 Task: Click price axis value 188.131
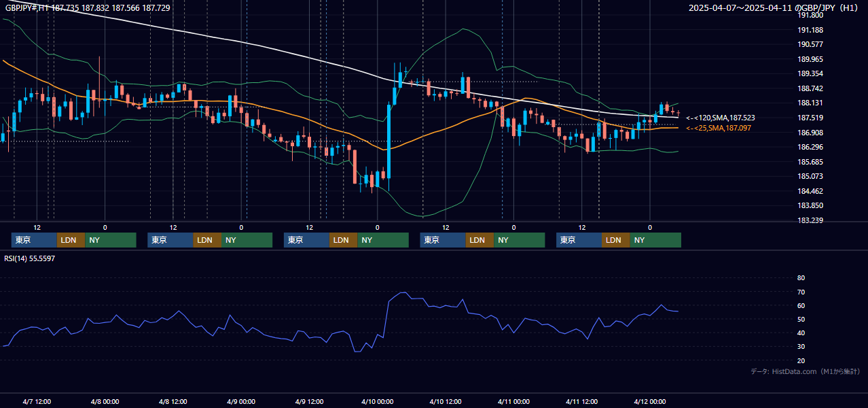click(x=810, y=103)
